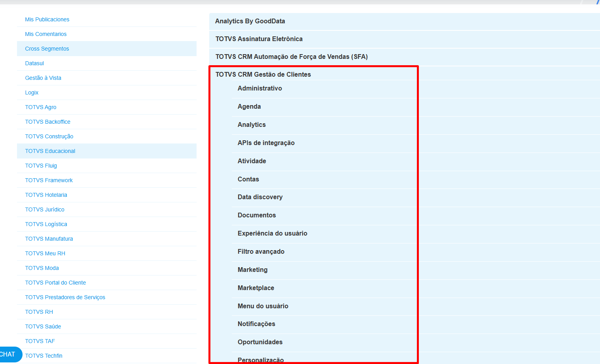Screen dimensions: 600x364
Task: Open the Marketing subsection
Action: coord(253,270)
